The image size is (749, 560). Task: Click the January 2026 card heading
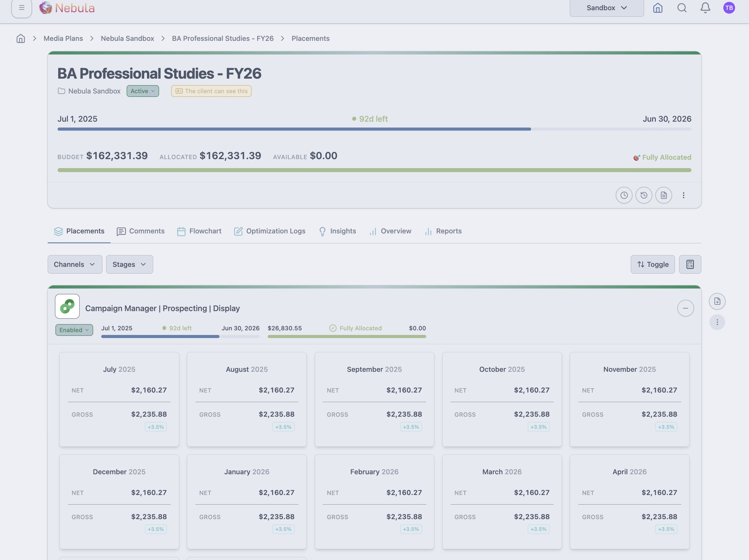247,472
